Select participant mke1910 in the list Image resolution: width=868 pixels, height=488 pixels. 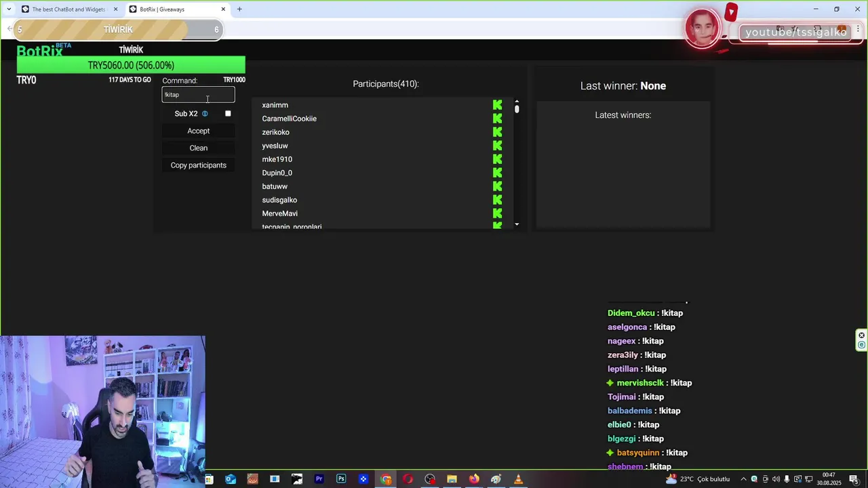[277, 159]
